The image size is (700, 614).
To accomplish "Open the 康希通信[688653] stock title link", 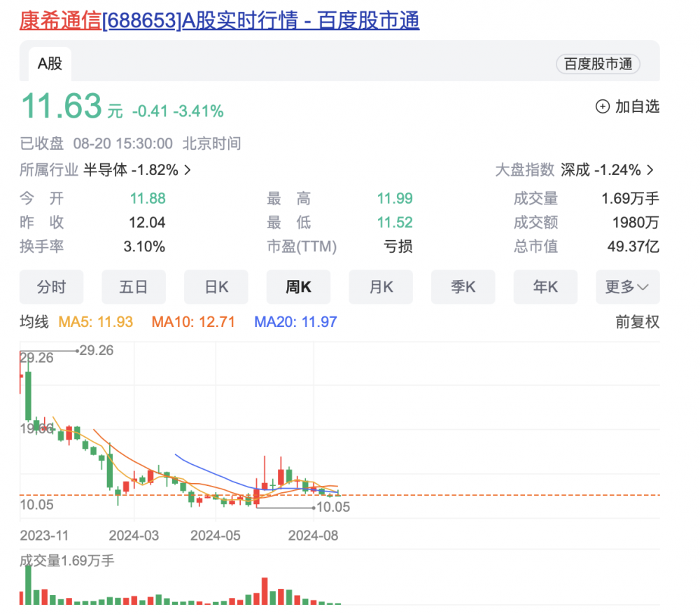I will [x=219, y=20].
